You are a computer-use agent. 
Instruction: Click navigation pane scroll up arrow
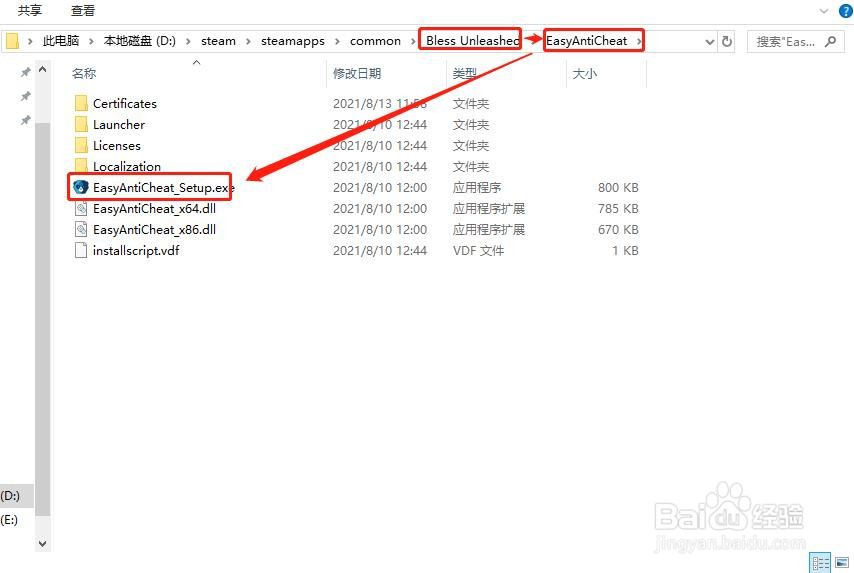[x=42, y=69]
